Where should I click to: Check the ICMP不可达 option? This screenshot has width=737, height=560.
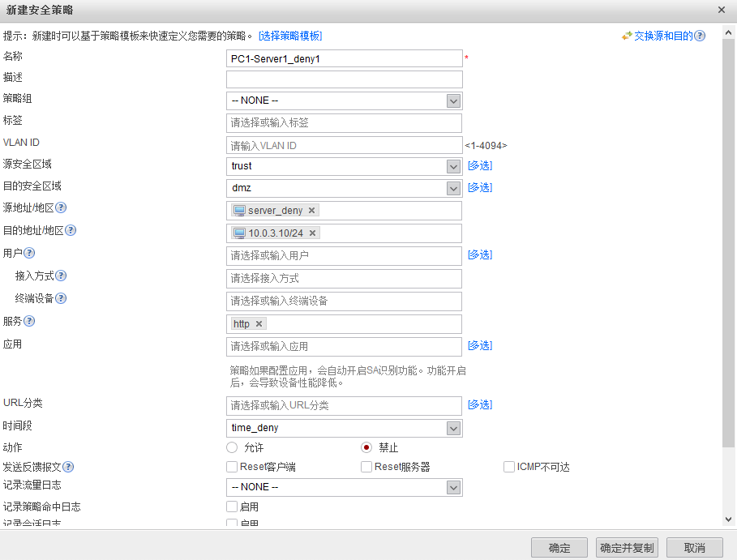point(509,467)
